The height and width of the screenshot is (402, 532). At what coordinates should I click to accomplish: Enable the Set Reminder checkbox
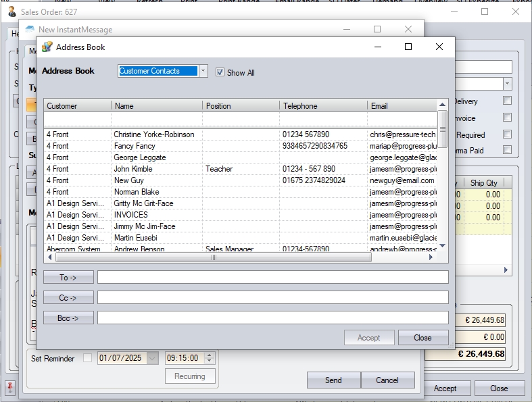(87, 358)
